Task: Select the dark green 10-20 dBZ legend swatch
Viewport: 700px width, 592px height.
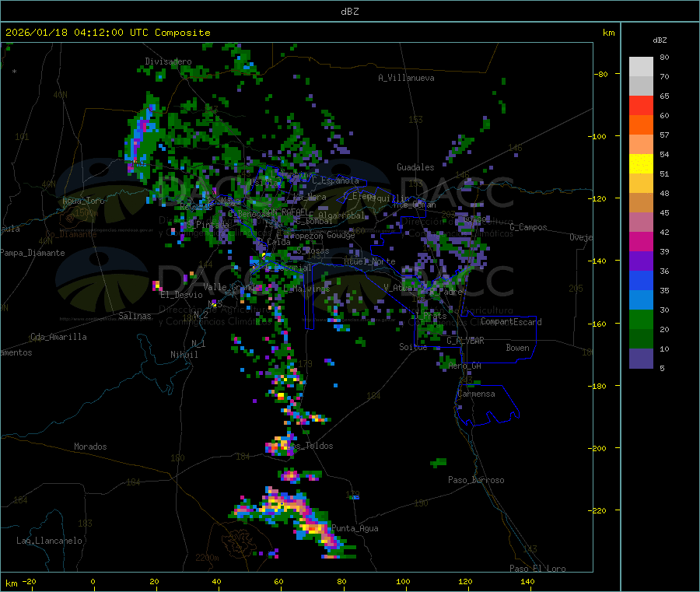Action: pyautogui.click(x=641, y=339)
